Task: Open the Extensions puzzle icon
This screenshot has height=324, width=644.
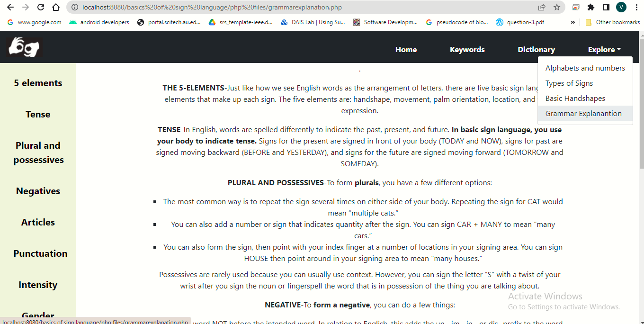Action: 591,7
